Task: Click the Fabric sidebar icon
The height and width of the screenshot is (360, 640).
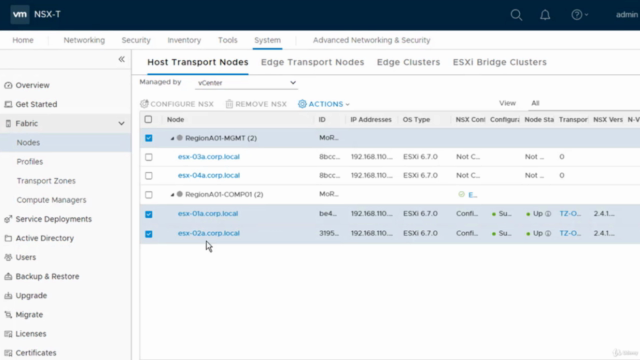Action: [8, 123]
